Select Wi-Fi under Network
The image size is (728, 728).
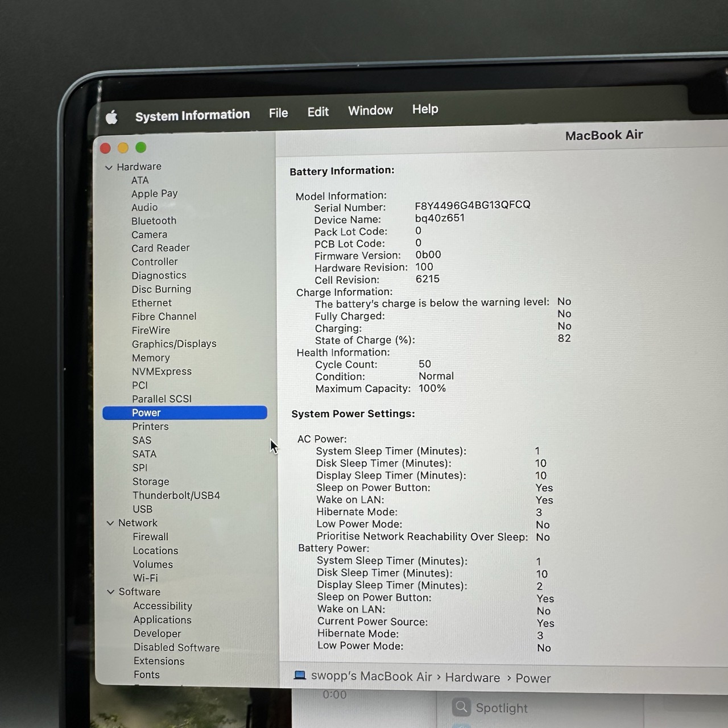pos(146,578)
